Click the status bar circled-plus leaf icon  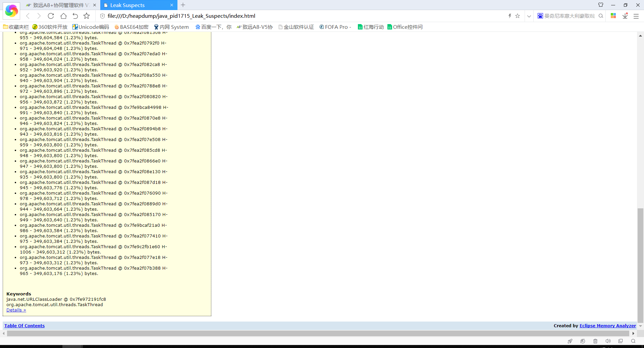point(583,341)
